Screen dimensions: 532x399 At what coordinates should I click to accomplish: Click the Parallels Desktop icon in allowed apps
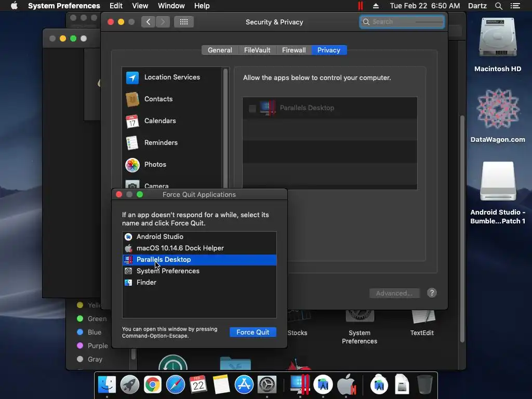[268, 108]
